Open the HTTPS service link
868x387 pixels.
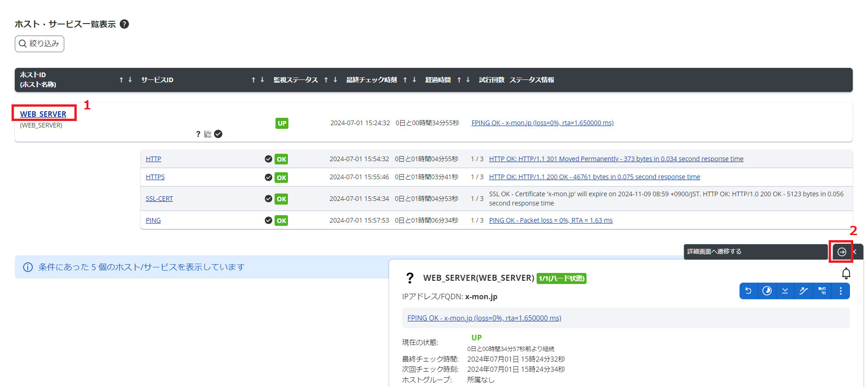click(x=155, y=177)
